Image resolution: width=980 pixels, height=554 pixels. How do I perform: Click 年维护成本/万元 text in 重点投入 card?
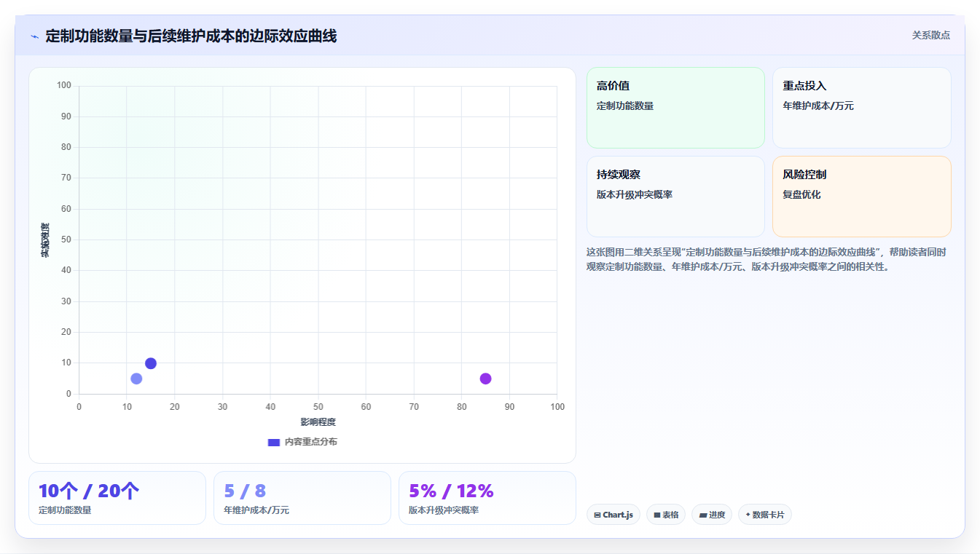(x=818, y=106)
